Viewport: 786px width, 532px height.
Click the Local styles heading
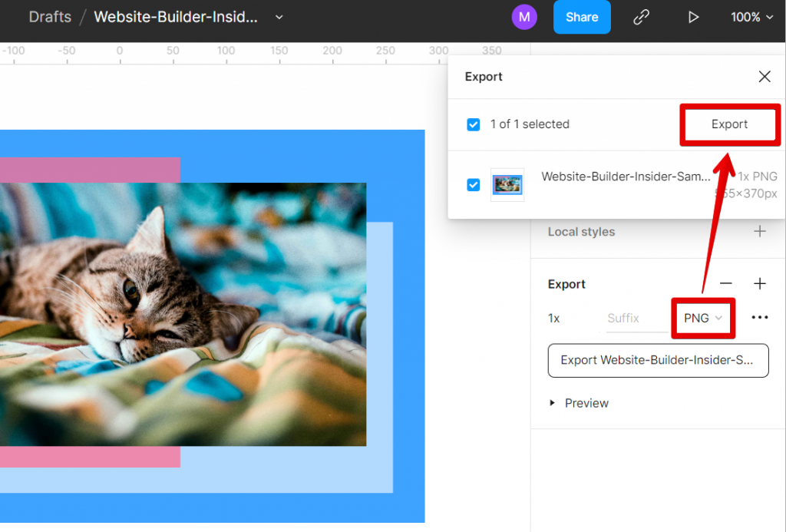click(581, 232)
